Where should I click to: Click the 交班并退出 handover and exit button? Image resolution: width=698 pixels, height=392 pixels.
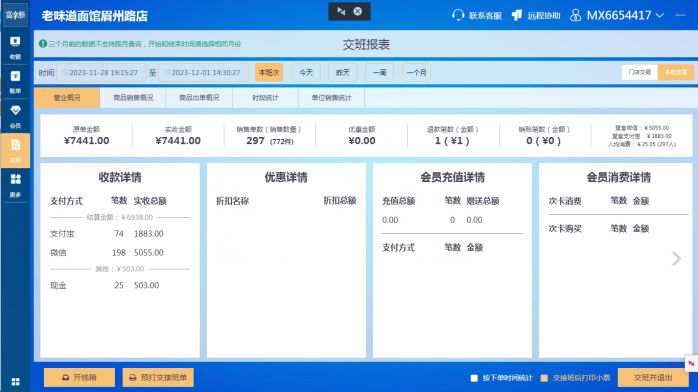point(653,377)
